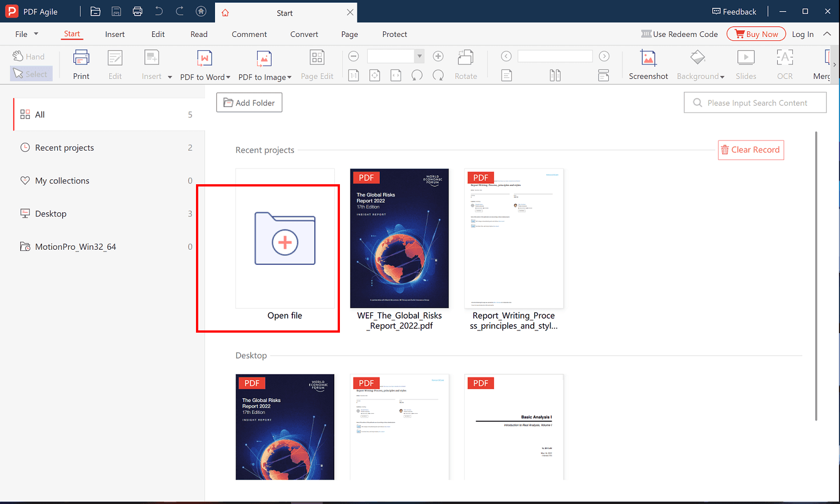Select the OCR tool icon
The width and height of the screenshot is (840, 504).
tap(785, 57)
